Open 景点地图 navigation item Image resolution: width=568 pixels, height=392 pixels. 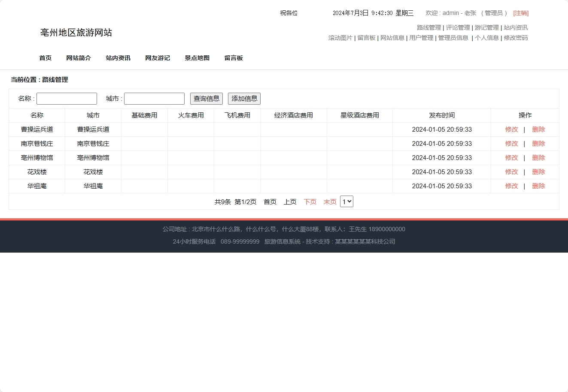[197, 58]
